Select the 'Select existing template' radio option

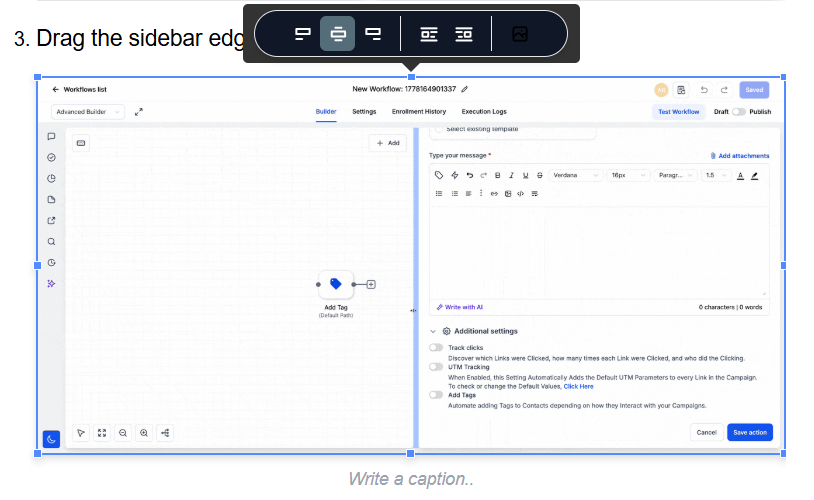pyautogui.click(x=439, y=129)
